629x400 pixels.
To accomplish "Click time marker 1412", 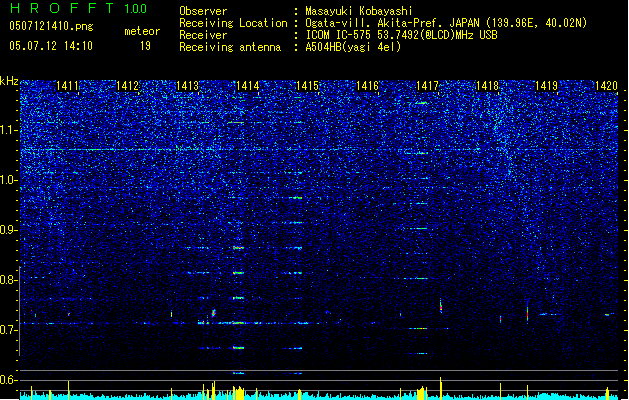I will pos(127,86).
